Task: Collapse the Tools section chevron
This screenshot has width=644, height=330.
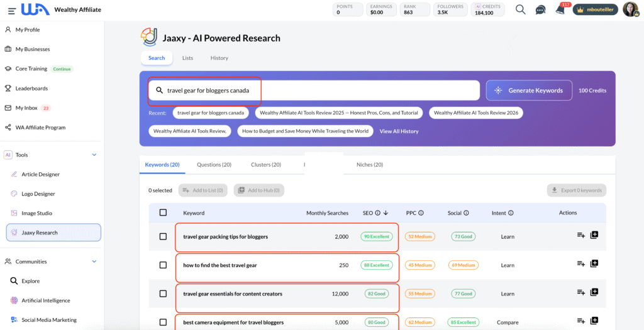Action: pos(94,155)
